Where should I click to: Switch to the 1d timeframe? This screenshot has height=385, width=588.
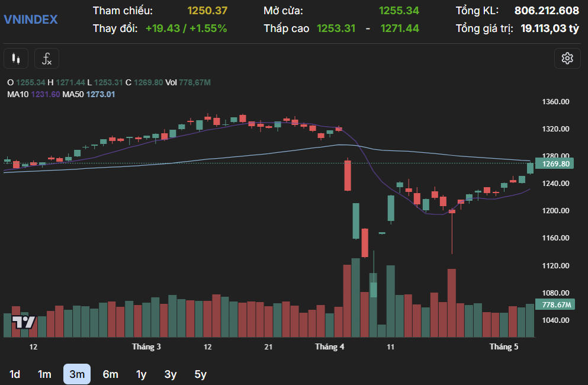point(15,374)
